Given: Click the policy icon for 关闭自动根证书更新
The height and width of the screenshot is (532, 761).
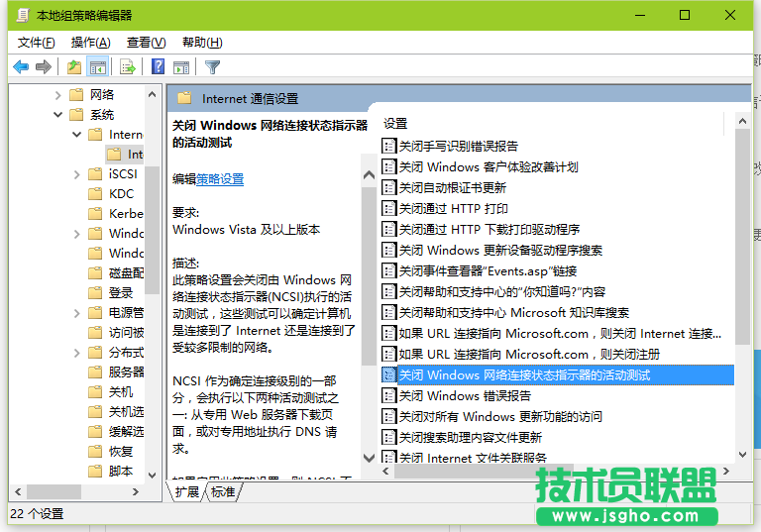Looking at the screenshot, I should (388, 187).
